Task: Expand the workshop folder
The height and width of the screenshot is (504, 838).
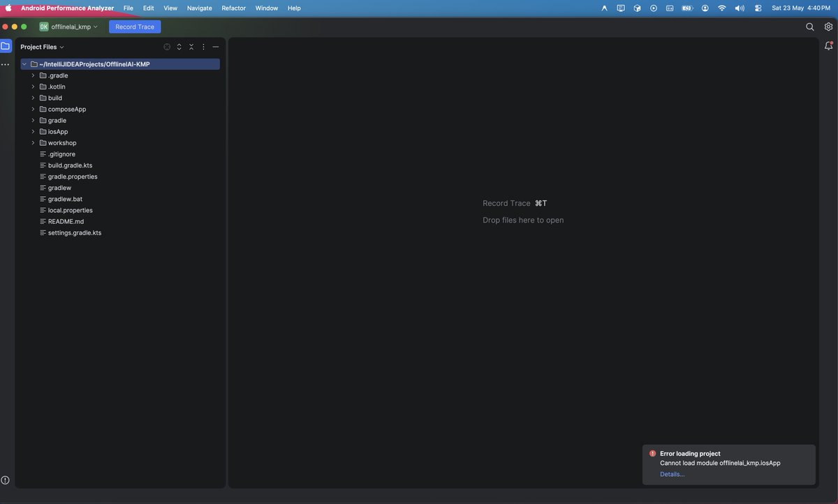Action: pos(33,142)
